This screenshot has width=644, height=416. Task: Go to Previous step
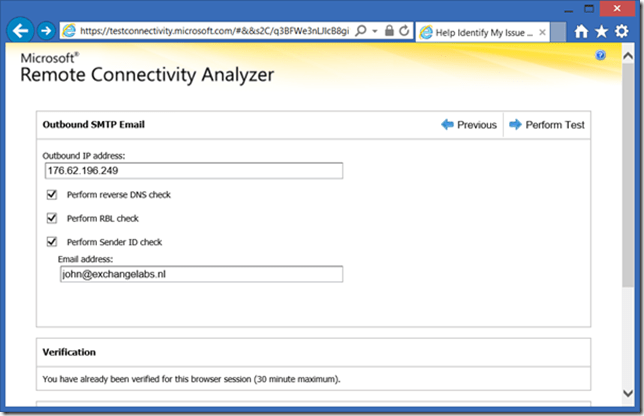click(469, 125)
